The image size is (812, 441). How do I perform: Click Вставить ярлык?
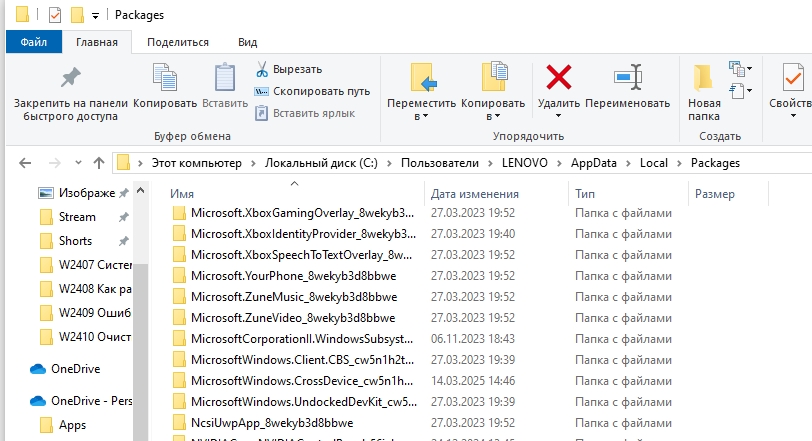[x=305, y=113]
